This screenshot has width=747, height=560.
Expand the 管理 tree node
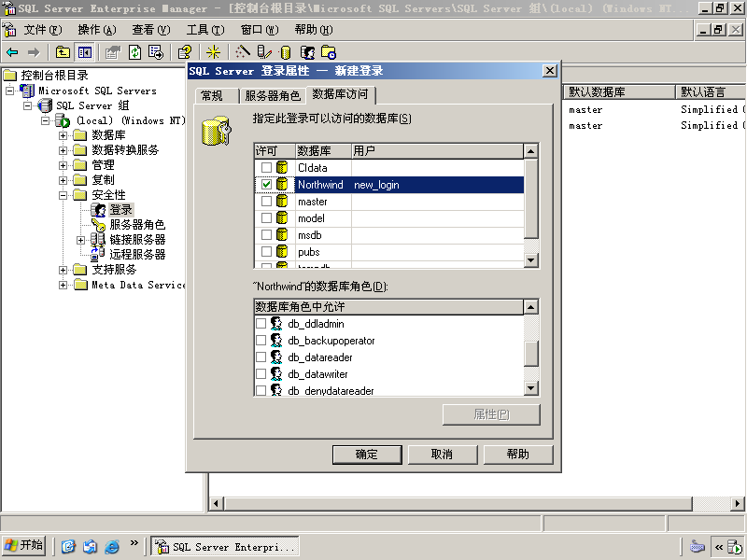(x=63, y=166)
